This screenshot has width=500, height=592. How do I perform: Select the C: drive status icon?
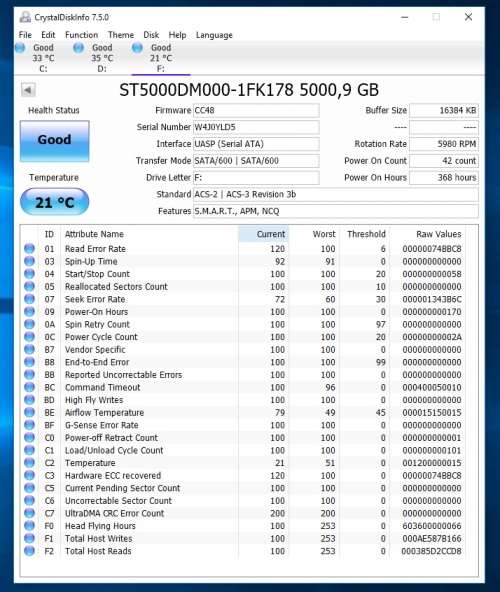20,48
